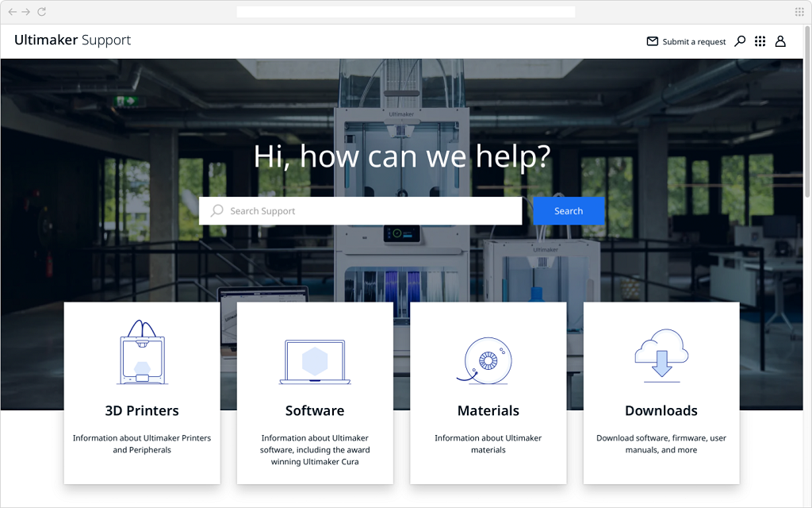Click the laptop Software icon
Image resolution: width=812 pixels, height=508 pixels.
(315, 363)
